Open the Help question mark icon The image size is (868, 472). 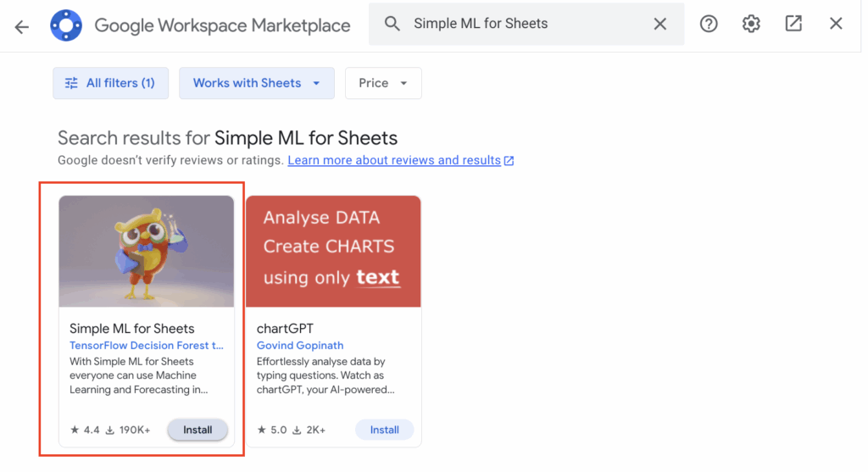(709, 24)
